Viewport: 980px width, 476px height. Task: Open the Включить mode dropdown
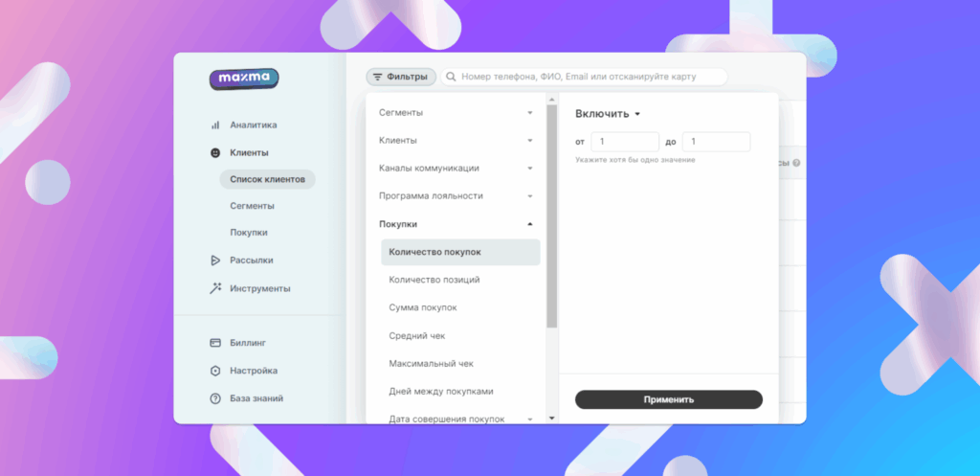(608, 114)
